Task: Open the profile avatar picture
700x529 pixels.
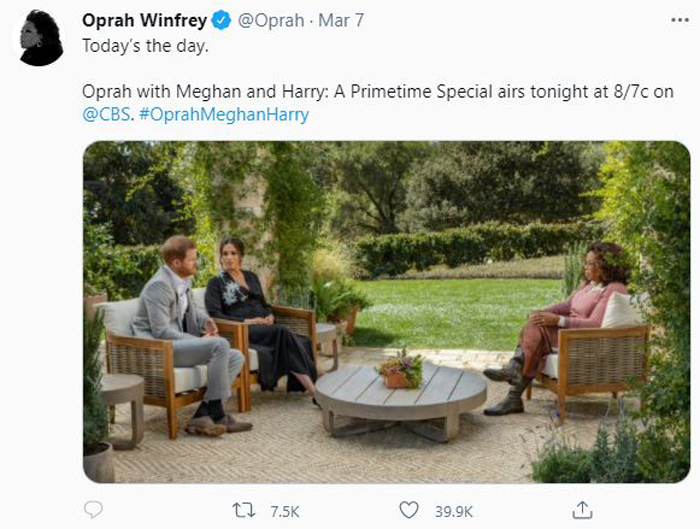Action: point(40,39)
